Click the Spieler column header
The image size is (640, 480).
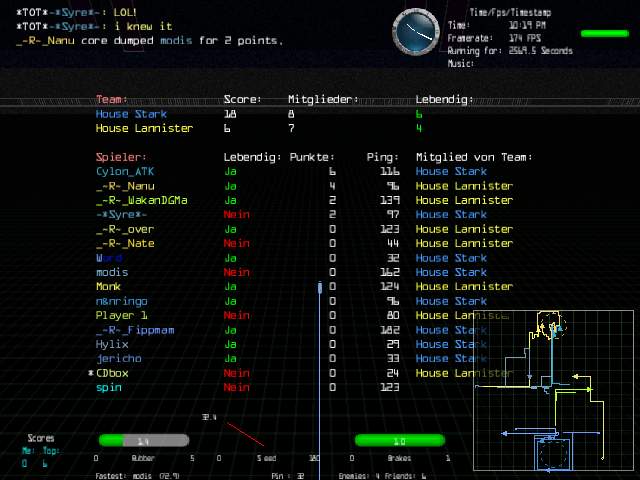point(121,157)
